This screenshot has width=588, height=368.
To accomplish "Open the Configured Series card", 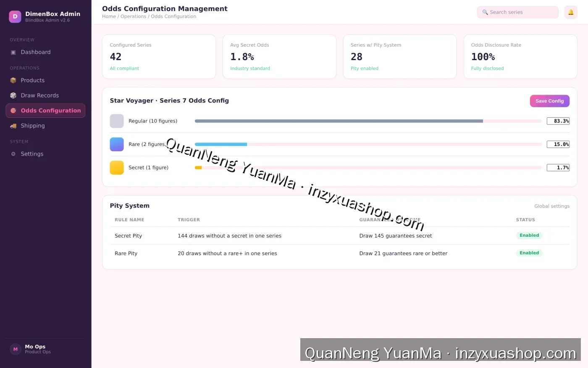I will [159, 57].
